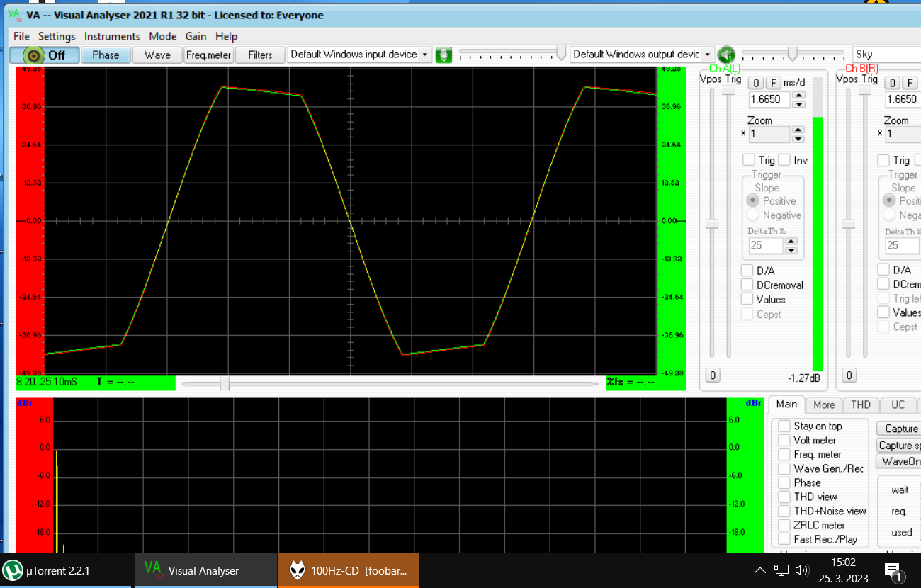Increase channel A ms/d stepper value
Image resolution: width=921 pixels, height=588 pixels.
tap(798, 95)
